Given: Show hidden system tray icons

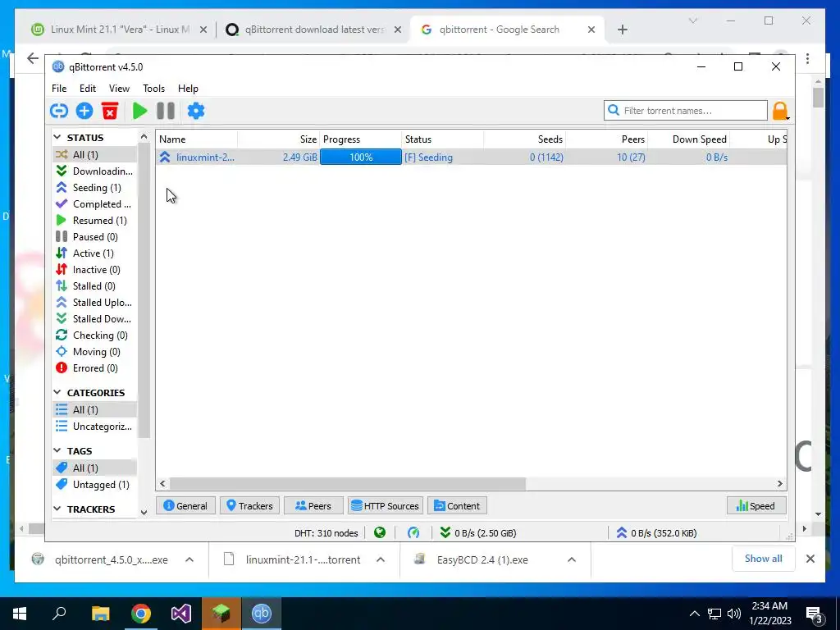Looking at the screenshot, I should [x=694, y=614].
